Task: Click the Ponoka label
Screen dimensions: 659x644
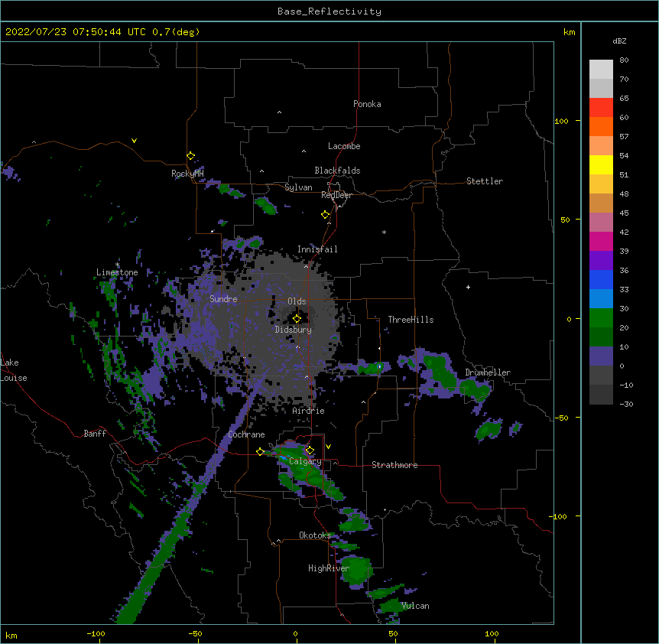Action: point(367,104)
